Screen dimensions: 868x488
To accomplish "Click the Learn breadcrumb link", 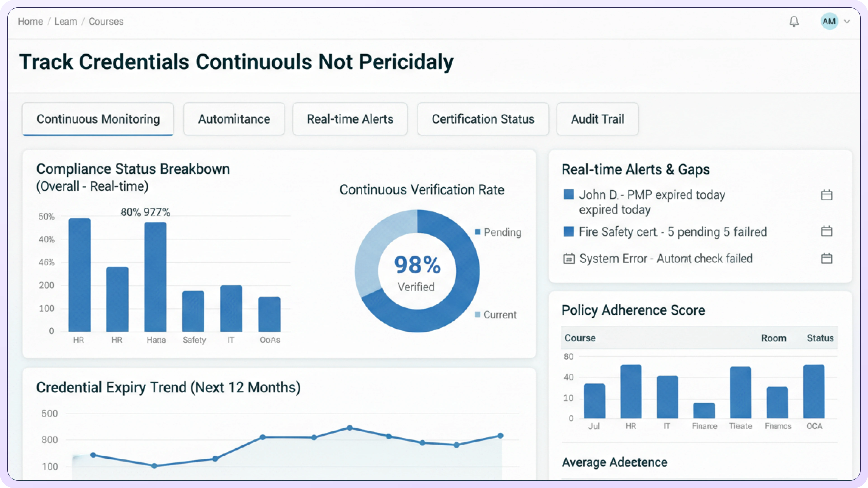I will (x=66, y=21).
